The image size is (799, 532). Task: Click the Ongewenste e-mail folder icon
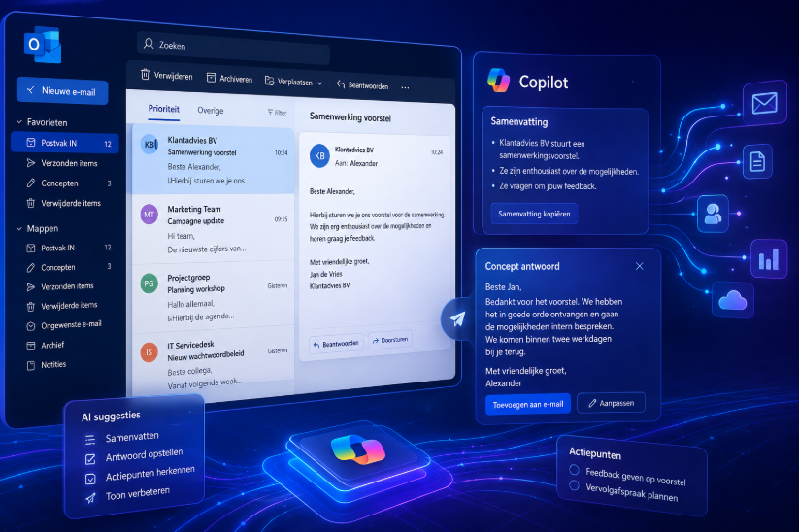[x=30, y=326]
